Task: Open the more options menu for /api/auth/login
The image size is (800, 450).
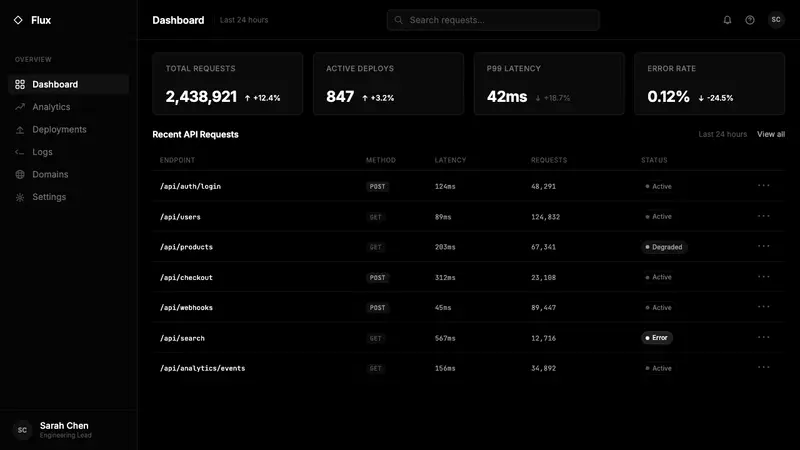Action: (x=763, y=186)
